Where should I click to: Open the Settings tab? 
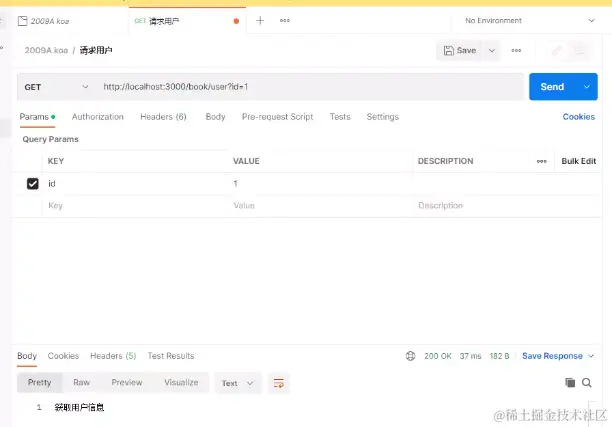click(x=382, y=117)
